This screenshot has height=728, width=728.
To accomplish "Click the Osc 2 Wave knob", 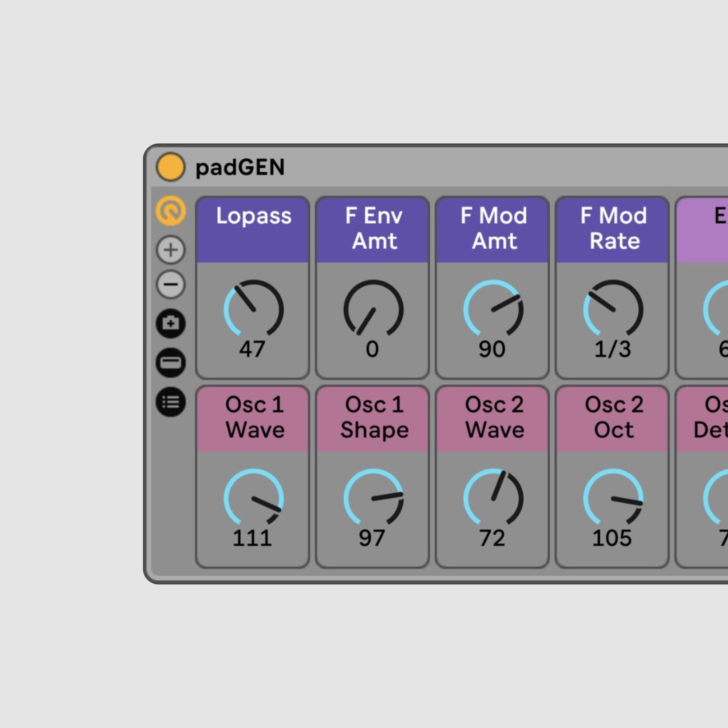I will click(493, 498).
